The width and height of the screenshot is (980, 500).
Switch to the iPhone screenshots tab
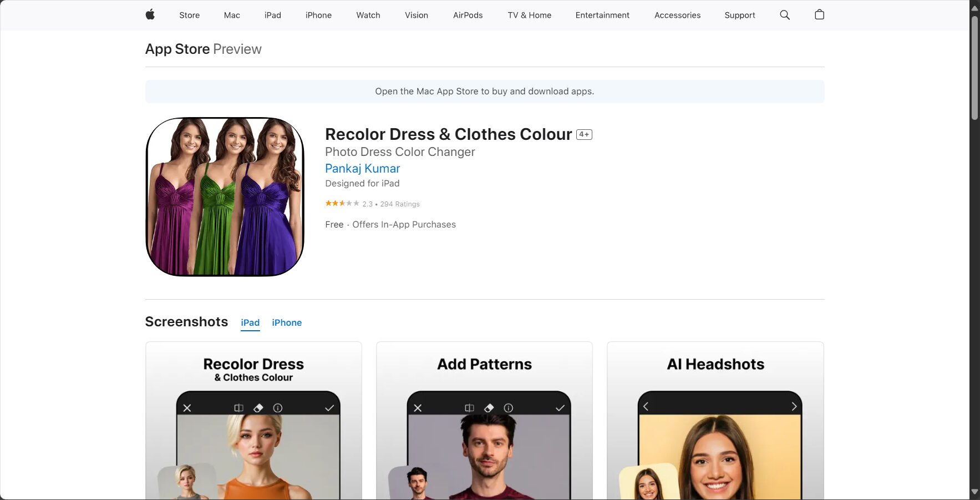click(x=287, y=323)
